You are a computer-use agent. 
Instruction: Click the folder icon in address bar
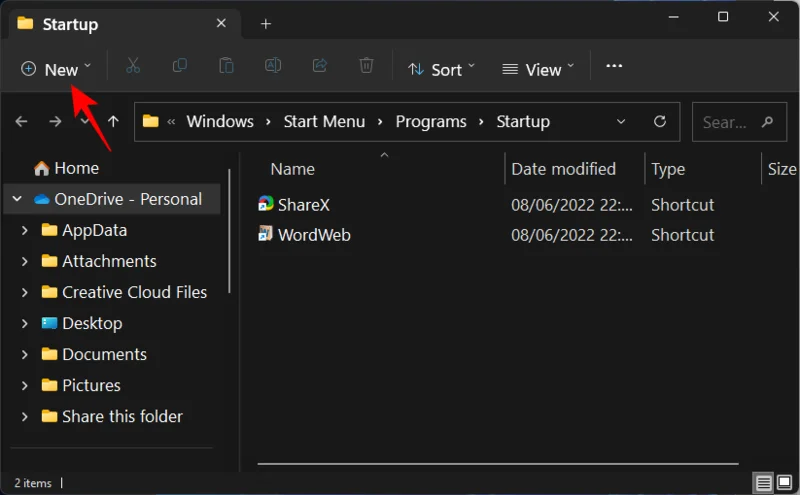(151, 121)
